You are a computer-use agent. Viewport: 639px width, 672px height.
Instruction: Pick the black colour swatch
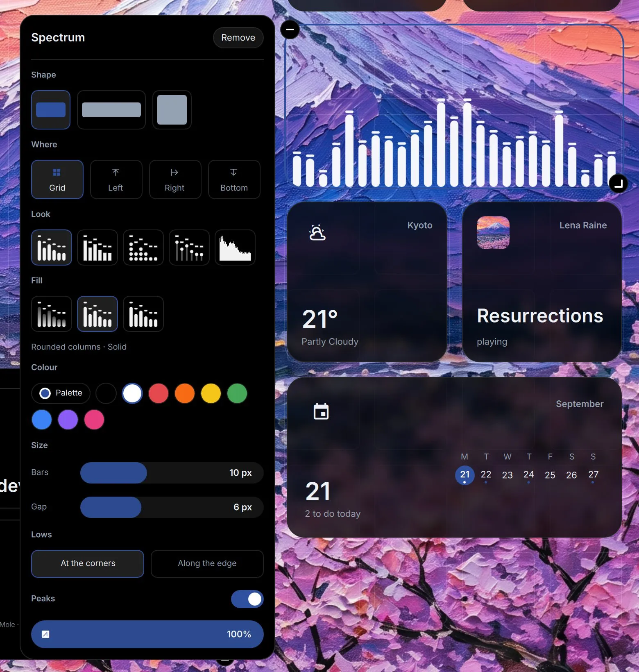tap(106, 393)
